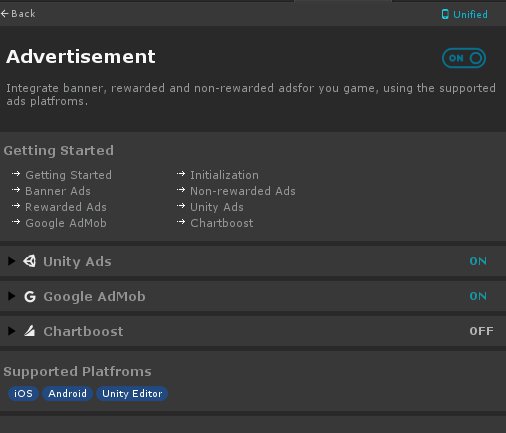Image resolution: width=506 pixels, height=433 pixels.
Task: Click the Unity Ads section title
Action: [x=77, y=262]
